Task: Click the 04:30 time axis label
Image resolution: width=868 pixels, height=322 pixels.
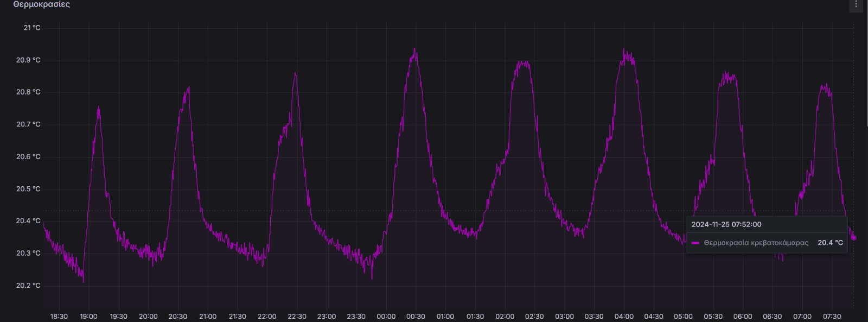Action: tap(654, 317)
